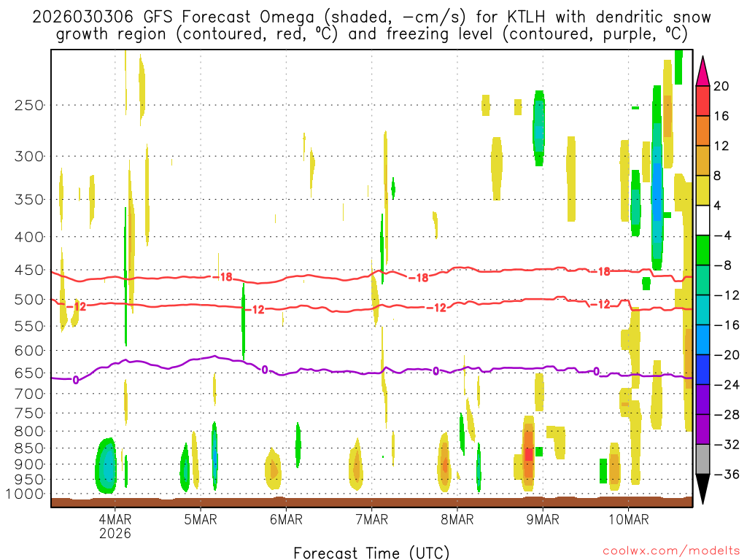Click the -18 contour label near 5MAR
Viewport: 747px width, 560px height.
[222, 276]
